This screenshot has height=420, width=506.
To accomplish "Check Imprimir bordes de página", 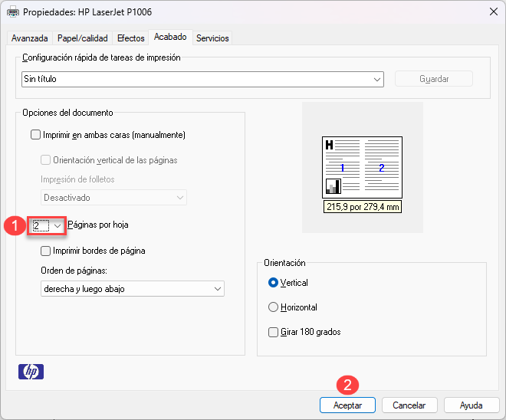I will click(x=45, y=251).
